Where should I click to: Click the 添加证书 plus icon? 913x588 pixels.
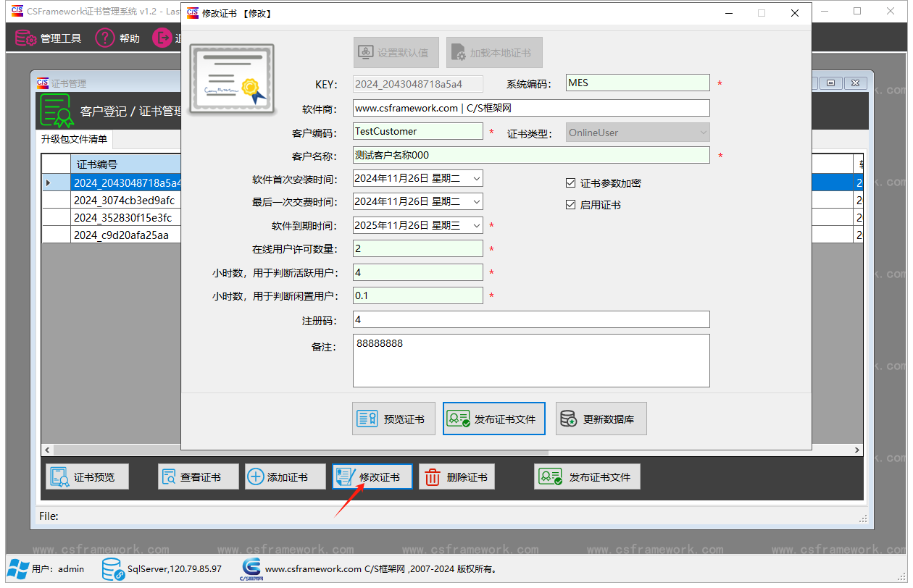[256, 476]
